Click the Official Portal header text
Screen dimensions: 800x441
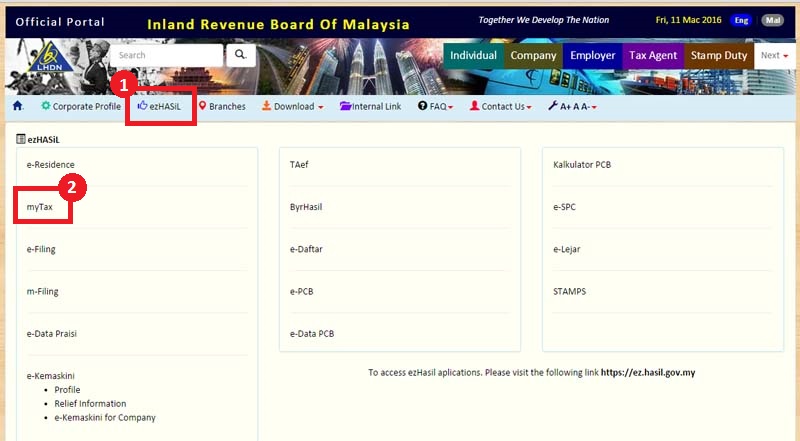[60, 22]
